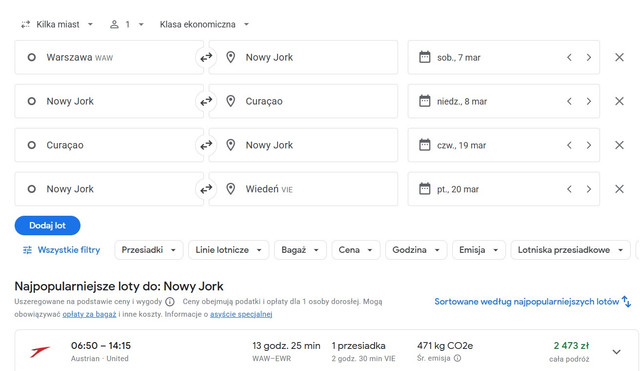Image resolution: width=640 pixels, height=371 pixels.
Task: Go to previous day for sob., 7 mar
Action: (569, 58)
